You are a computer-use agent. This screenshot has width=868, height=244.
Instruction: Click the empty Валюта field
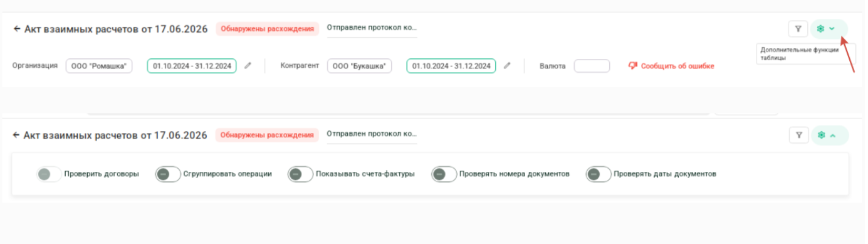pos(592,66)
